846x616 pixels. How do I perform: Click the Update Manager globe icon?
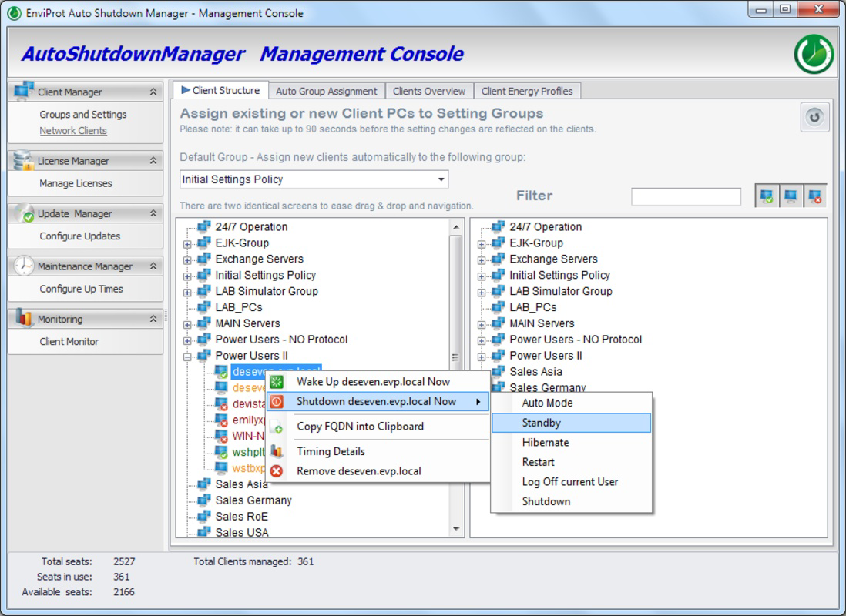point(25,213)
